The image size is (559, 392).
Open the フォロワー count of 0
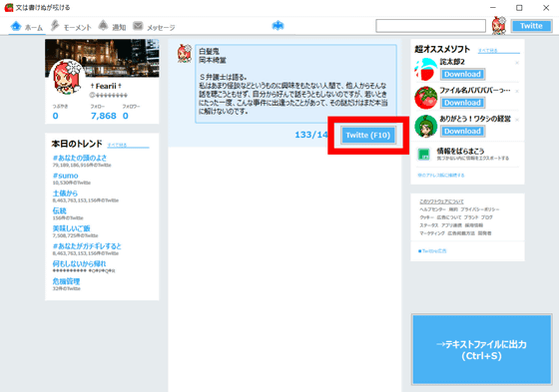tap(126, 116)
